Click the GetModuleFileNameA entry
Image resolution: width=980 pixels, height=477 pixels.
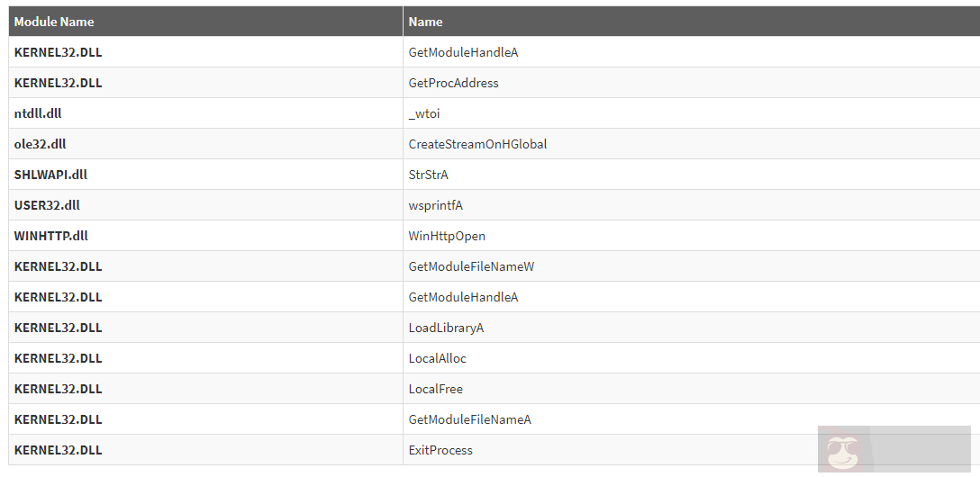(469, 419)
